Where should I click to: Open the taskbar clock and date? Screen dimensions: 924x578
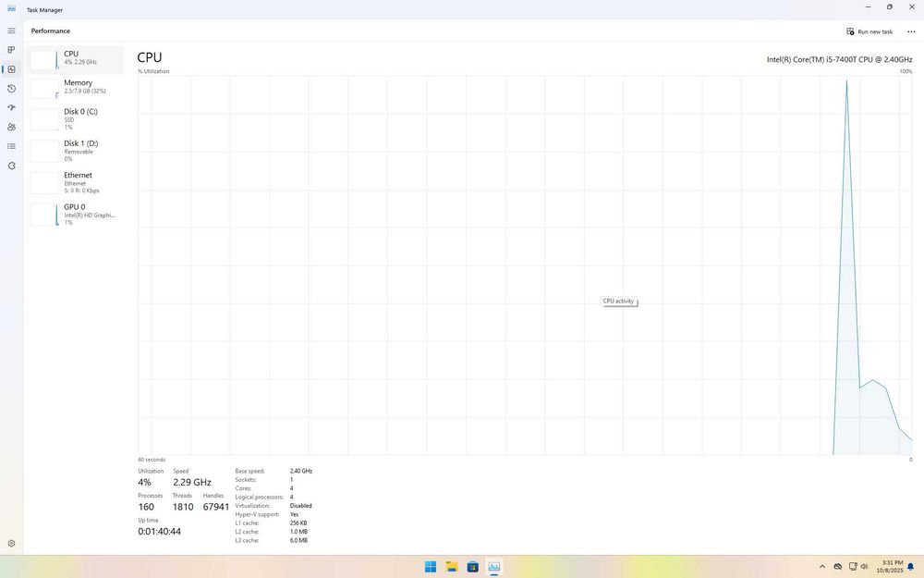889,567
